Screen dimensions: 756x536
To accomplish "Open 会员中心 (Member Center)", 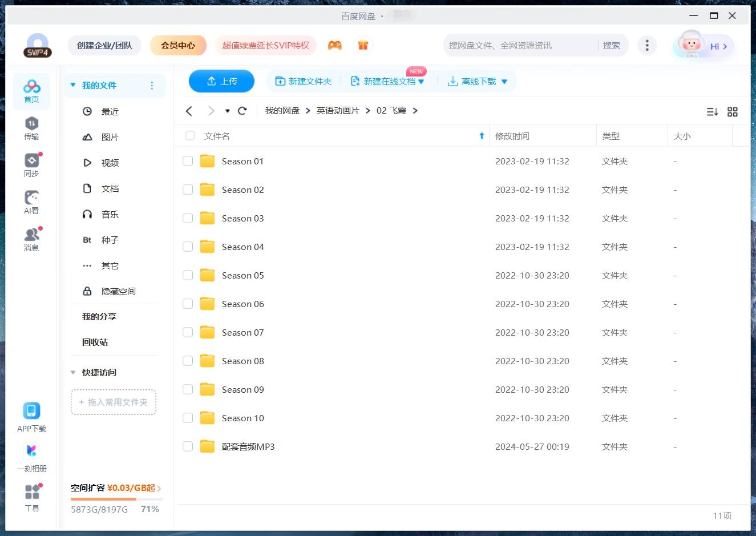I will [x=178, y=45].
